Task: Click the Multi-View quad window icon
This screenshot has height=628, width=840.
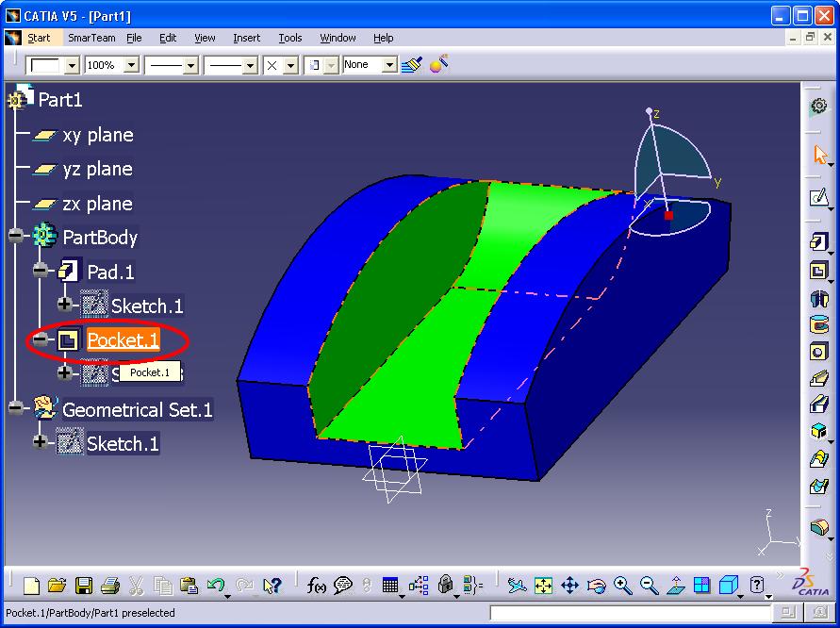Action: click(x=701, y=586)
